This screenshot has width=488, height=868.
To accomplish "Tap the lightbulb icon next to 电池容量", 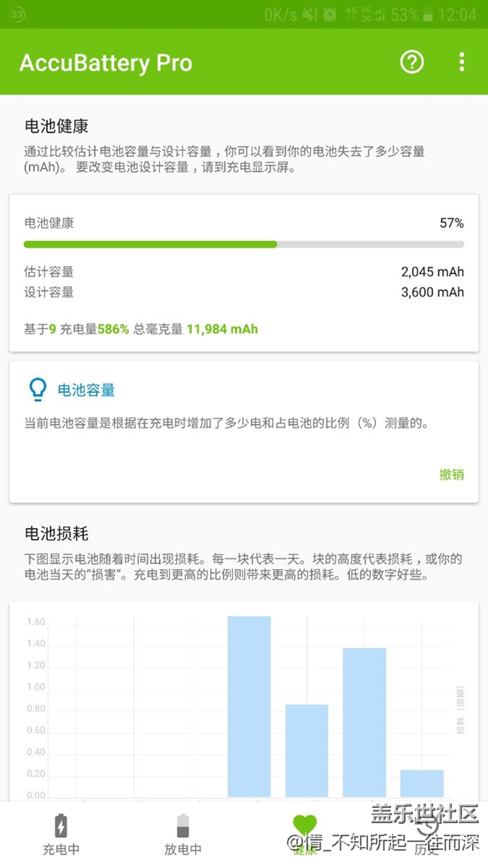I will tap(36, 389).
